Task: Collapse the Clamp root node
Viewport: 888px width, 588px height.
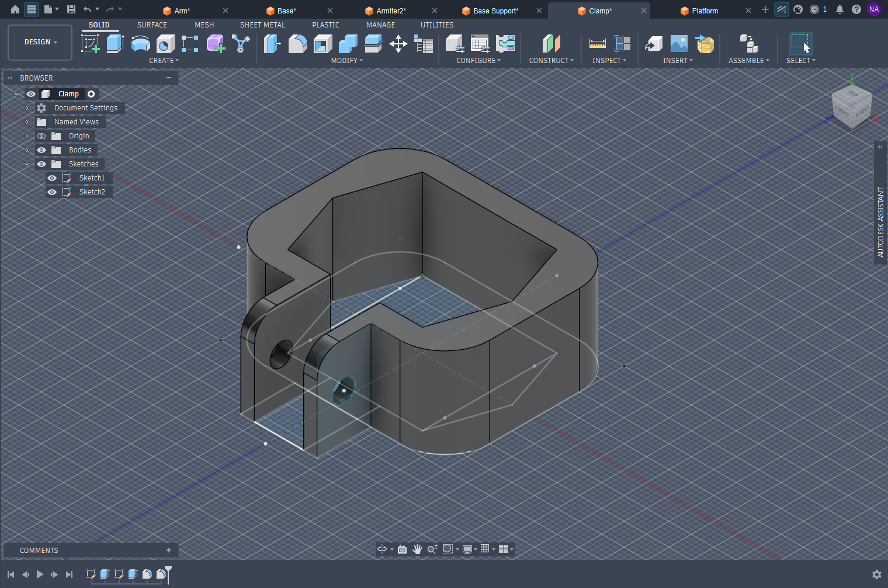Action: [x=16, y=94]
